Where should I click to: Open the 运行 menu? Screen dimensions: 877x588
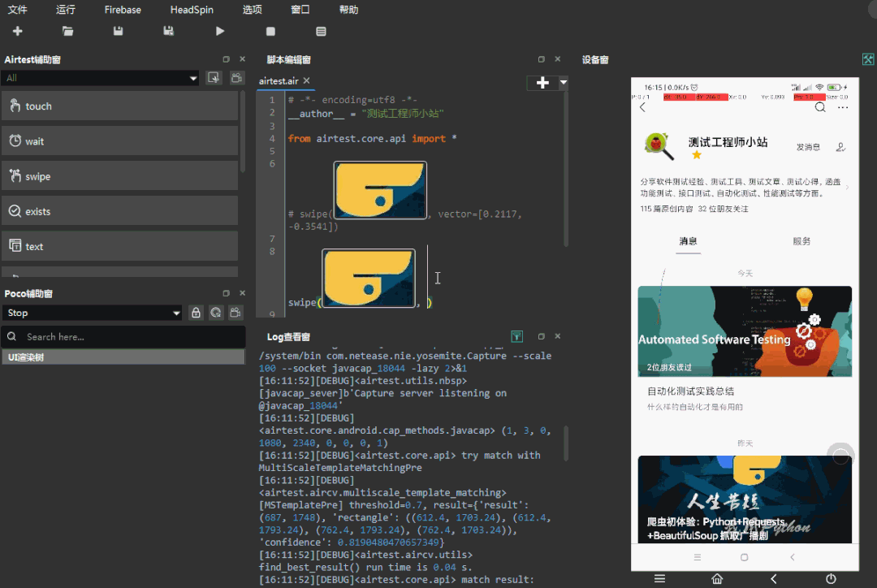pos(66,10)
